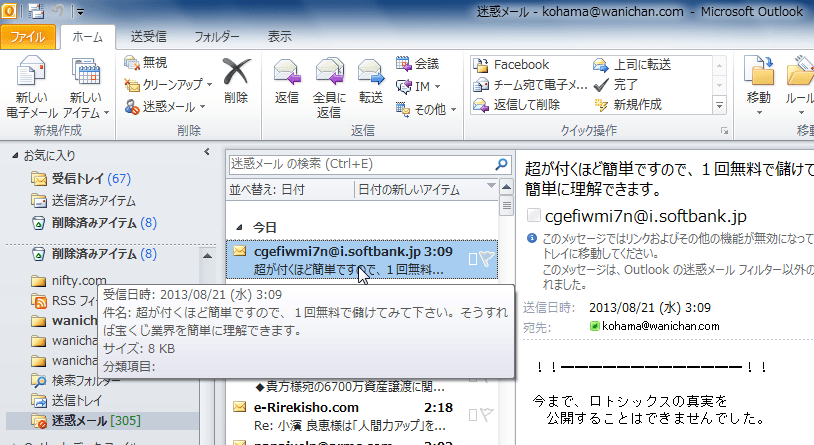Click the Outlook application icon in title bar

click(x=9, y=10)
